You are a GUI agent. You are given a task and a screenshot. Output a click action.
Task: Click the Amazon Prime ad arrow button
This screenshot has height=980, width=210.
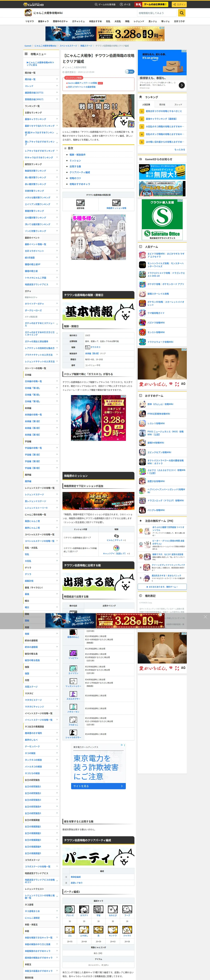[x=182, y=85]
